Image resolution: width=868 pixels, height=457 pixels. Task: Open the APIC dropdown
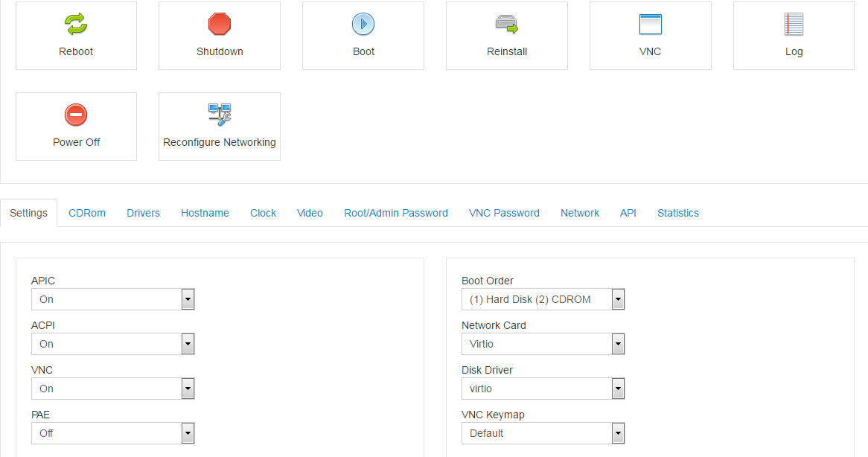click(x=113, y=299)
